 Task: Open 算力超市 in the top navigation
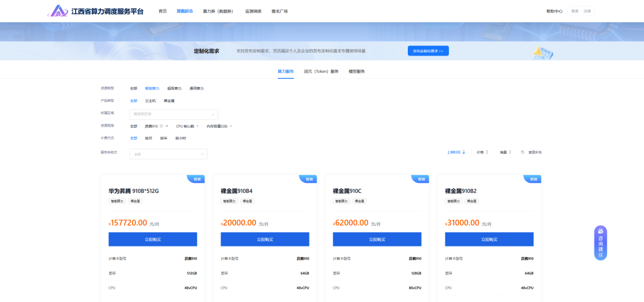click(x=185, y=11)
